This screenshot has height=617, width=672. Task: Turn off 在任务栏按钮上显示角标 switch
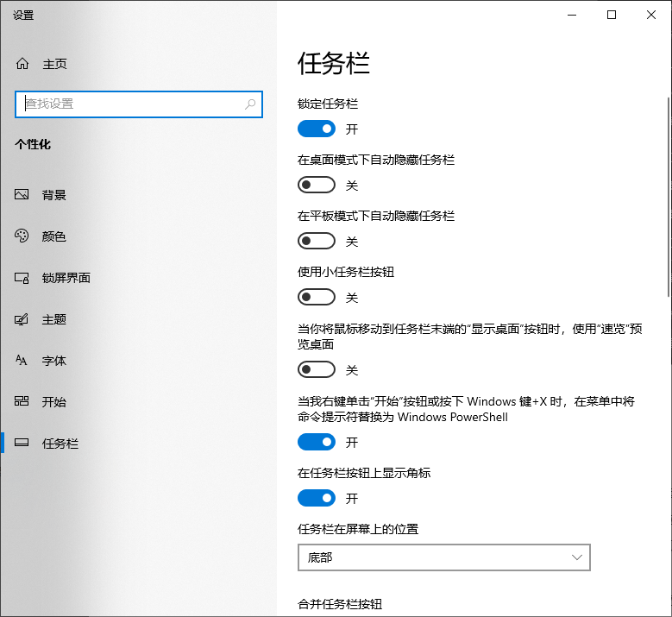point(317,498)
